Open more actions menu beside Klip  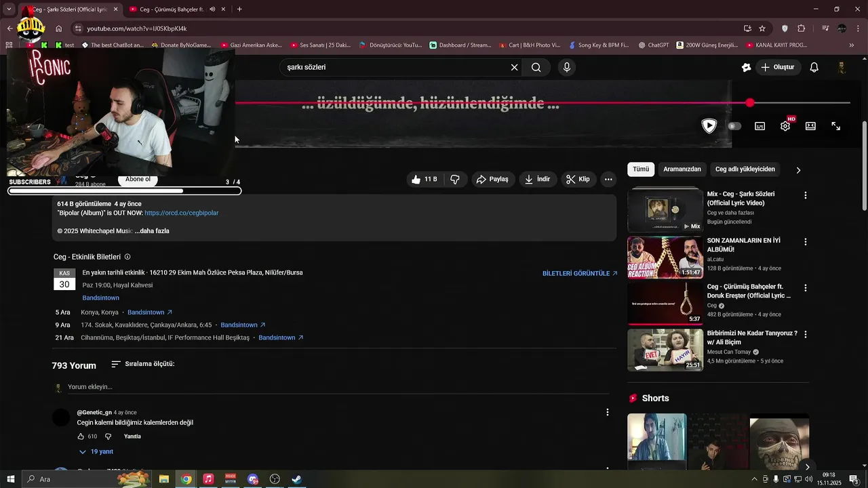point(608,179)
